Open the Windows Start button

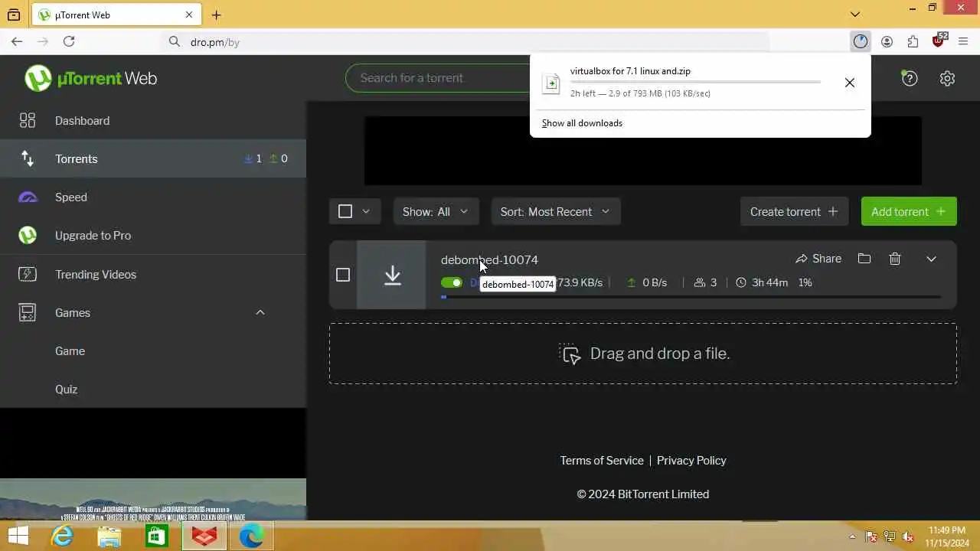pyautogui.click(x=18, y=536)
